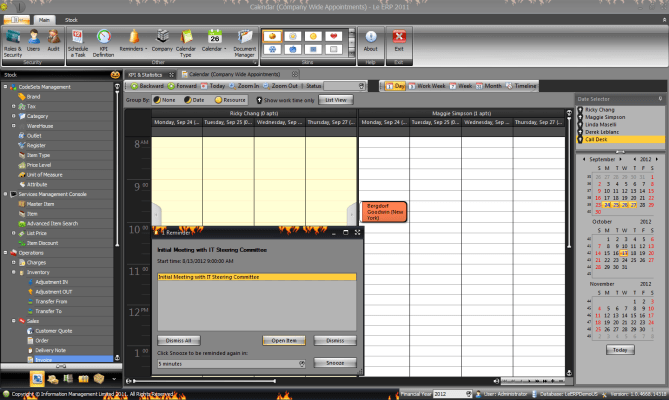Select Invoice in the Sales tree
The height and width of the screenshot is (400, 669).
point(43,358)
